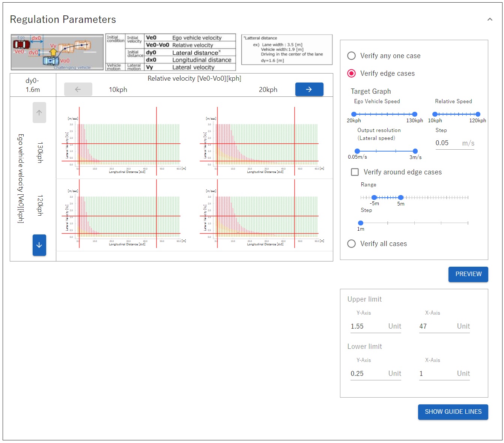This screenshot has height=443, width=504.
Task: Select Verify edge cases radio button
Action: pos(352,74)
